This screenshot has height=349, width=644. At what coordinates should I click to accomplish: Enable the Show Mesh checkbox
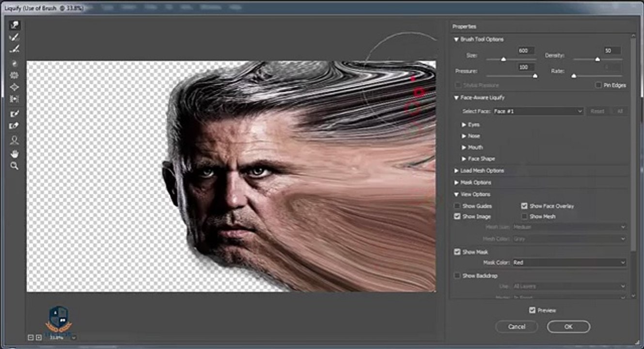524,217
